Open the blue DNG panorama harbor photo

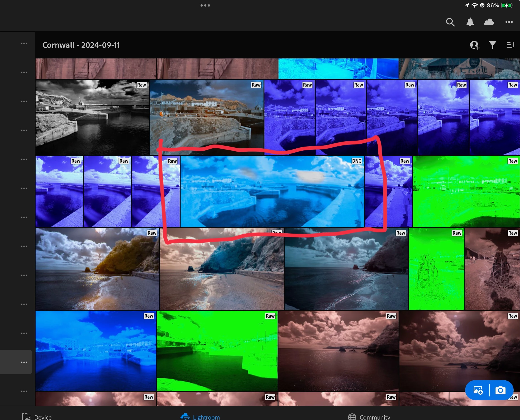[x=272, y=192]
